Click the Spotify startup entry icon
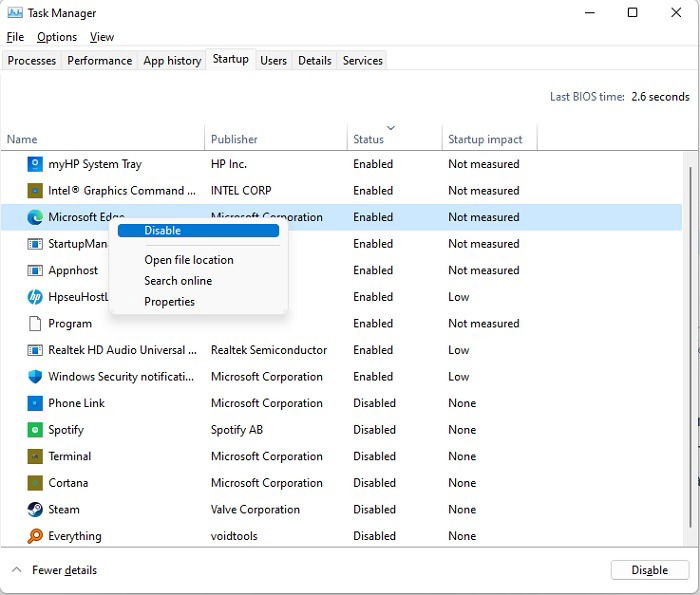Screen dimensions: 700x595 [x=35, y=430]
